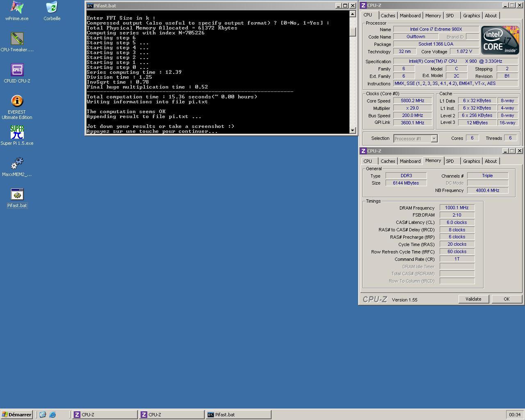Select the Super Pi 1.5.exe icon
This screenshot has width=525, height=420.
tap(17, 136)
